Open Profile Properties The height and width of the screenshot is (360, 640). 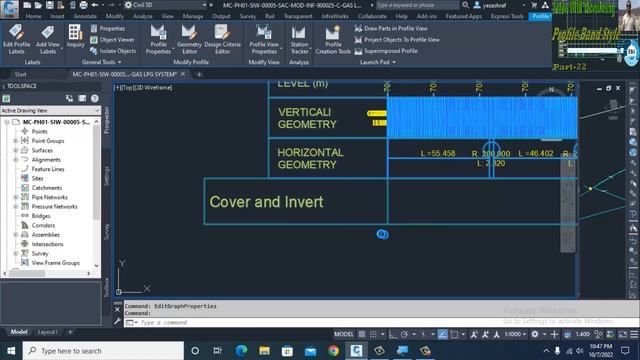coord(158,39)
